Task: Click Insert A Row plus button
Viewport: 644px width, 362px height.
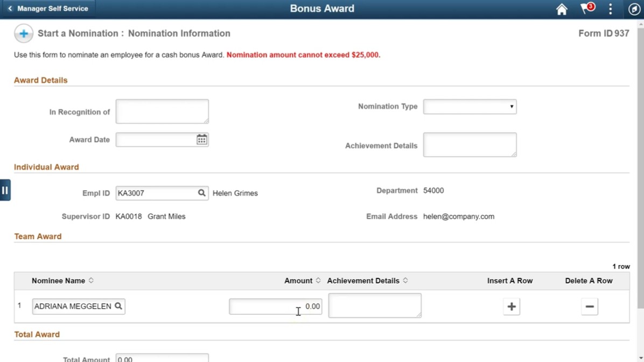Action: click(x=510, y=306)
